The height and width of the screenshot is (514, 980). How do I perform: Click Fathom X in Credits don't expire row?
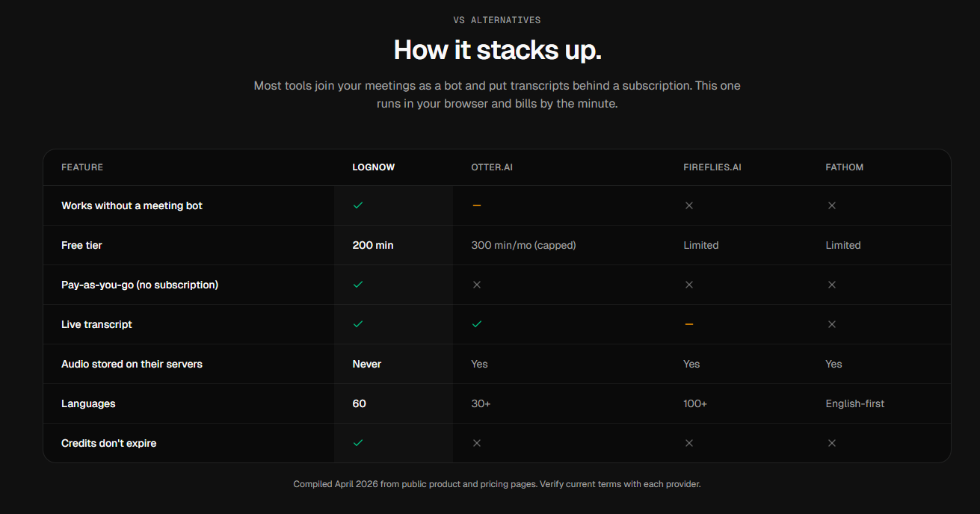click(x=832, y=443)
